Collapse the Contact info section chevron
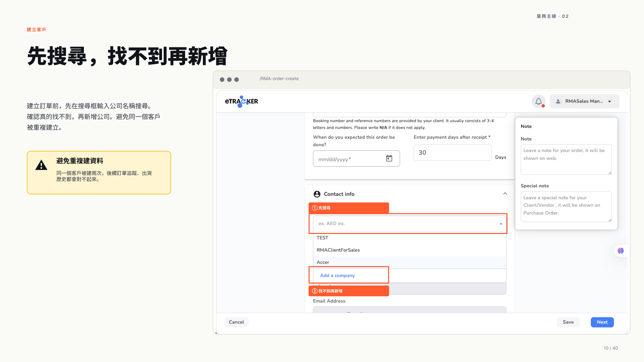Viewport: 644px width, 362px height. (505, 194)
